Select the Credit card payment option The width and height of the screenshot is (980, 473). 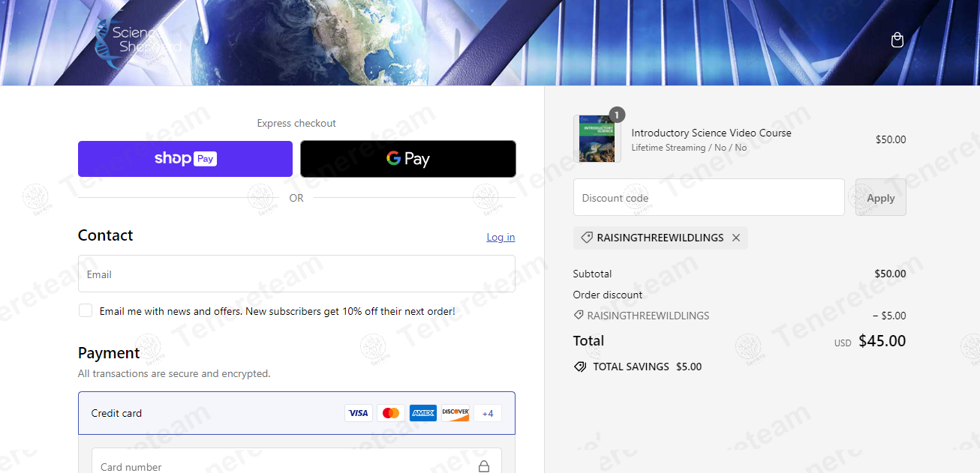tap(116, 413)
